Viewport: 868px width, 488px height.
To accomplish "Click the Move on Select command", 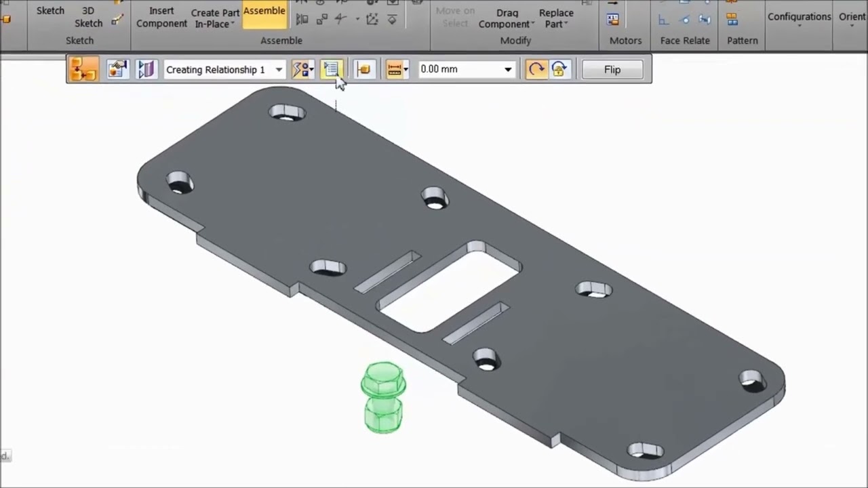I will [x=455, y=17].
